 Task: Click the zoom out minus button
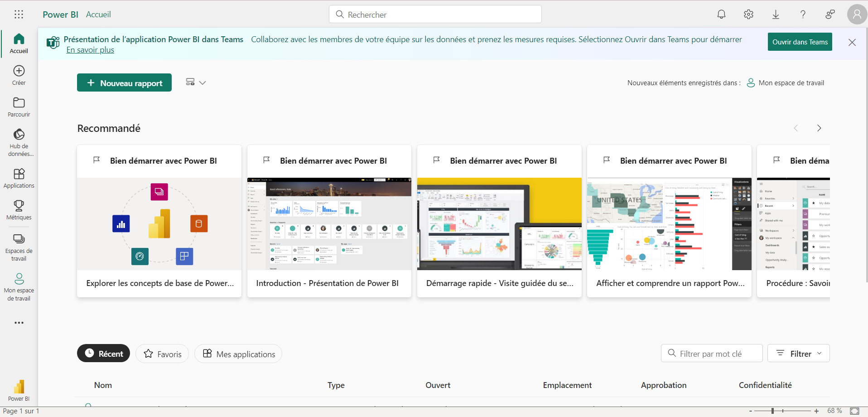751,411
